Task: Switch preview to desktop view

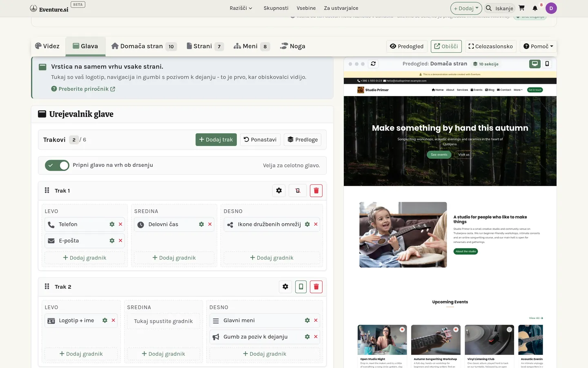Action: coord(535,64)
